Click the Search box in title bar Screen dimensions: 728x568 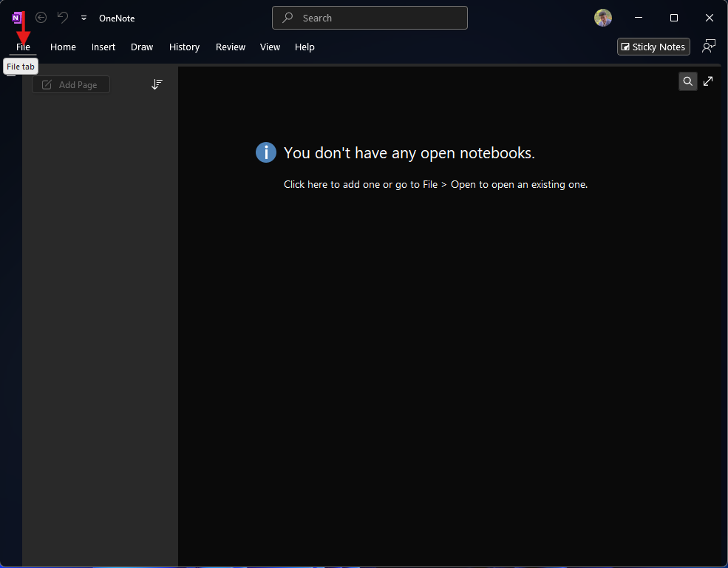[370, 18]
